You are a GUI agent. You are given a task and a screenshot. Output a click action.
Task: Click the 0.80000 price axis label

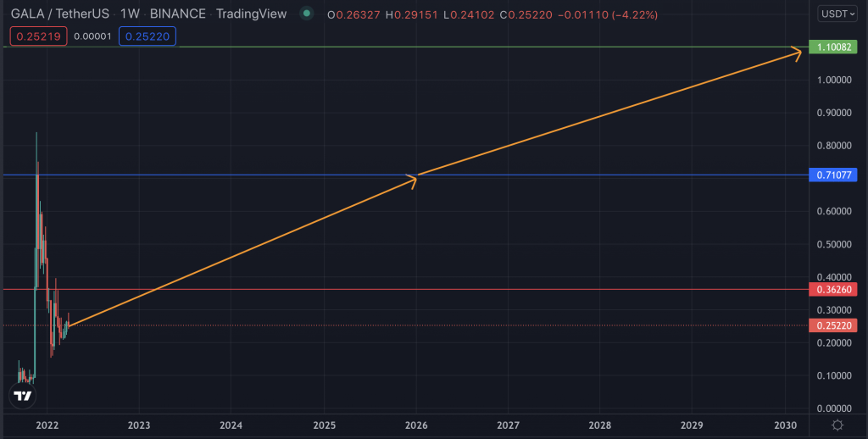(x=834, y=146)
